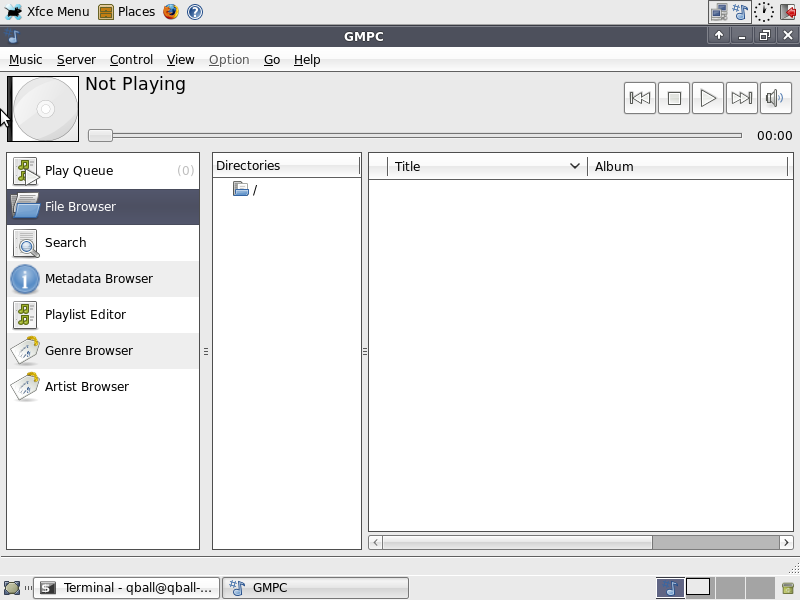Click the shade window arrow button
The height and width of the screenshot is (600, 800).
point(719,35)
